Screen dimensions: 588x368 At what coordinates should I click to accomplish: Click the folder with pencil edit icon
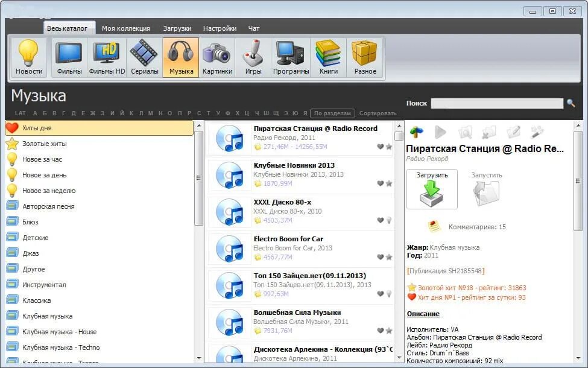tap(513, 132)
